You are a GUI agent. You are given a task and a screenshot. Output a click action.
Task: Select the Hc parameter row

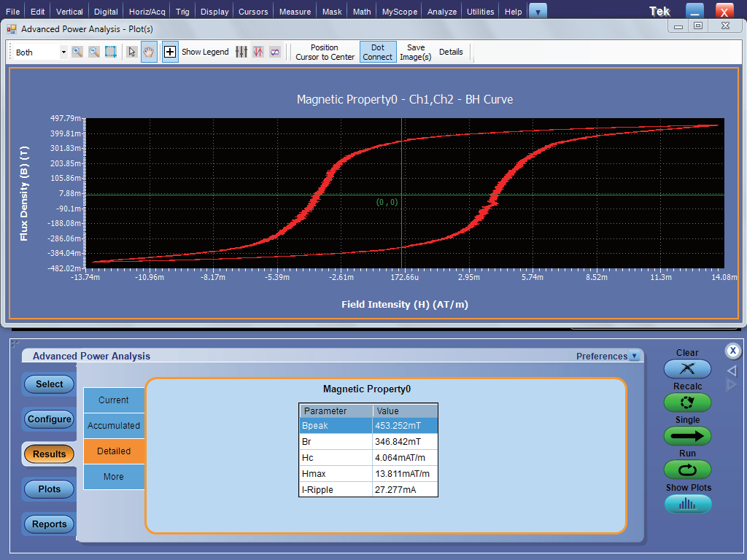pyautogui.click(x=368, y=458)
